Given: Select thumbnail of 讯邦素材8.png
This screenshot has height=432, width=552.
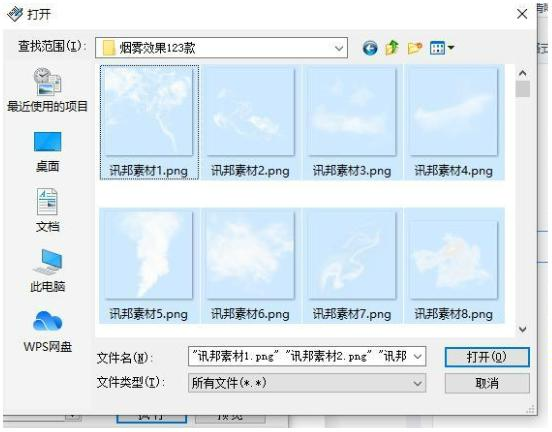Looking at the screenshot, I should 453,259.
